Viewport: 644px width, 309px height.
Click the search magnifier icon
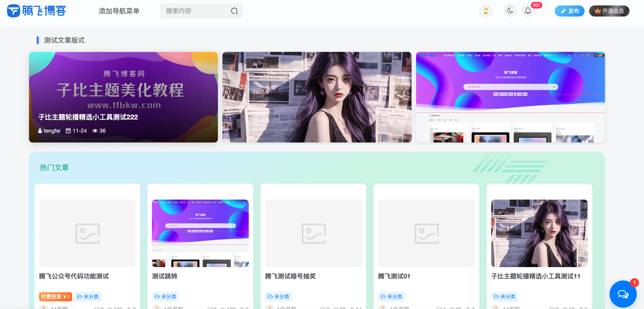coord(234,11)
